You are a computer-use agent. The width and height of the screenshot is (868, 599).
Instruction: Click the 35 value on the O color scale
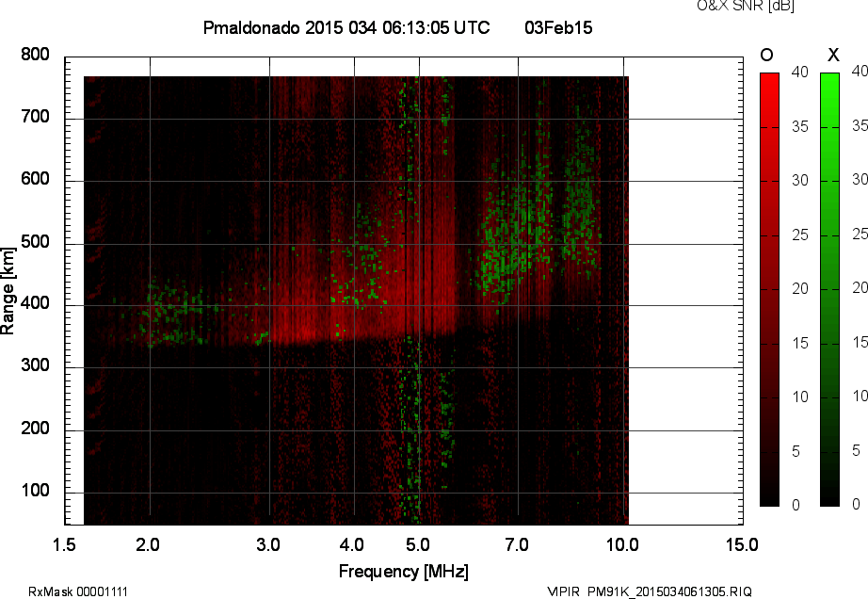tap(800, 127)
